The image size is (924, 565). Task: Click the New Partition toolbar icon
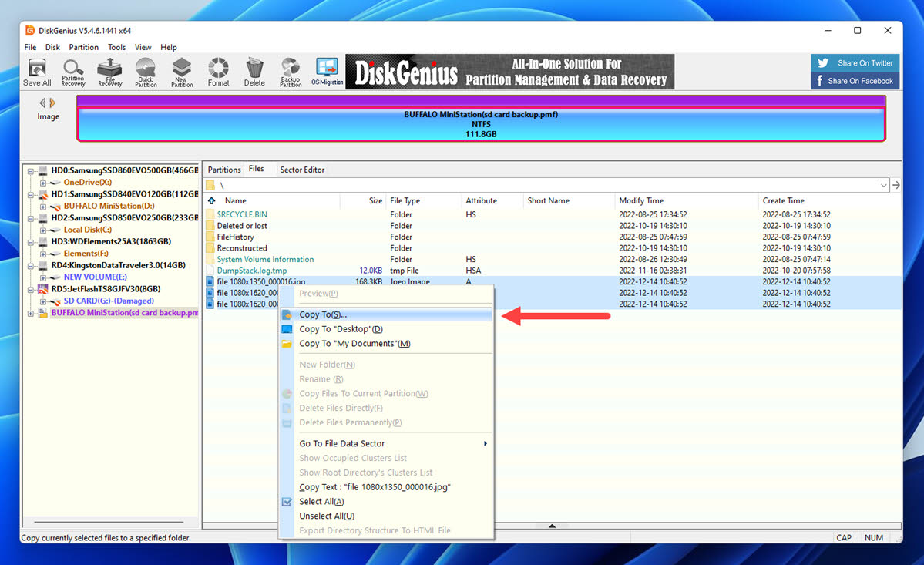pos(182,72)
